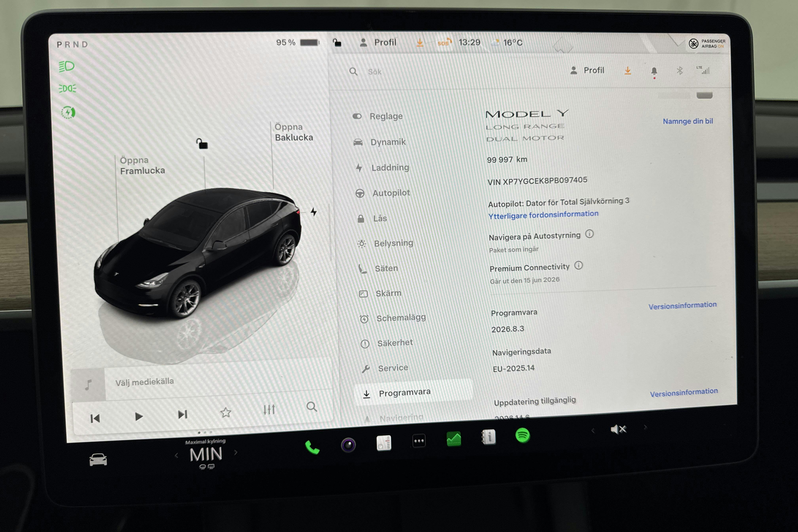Open the dashcam camera app

tap(348, 445)
